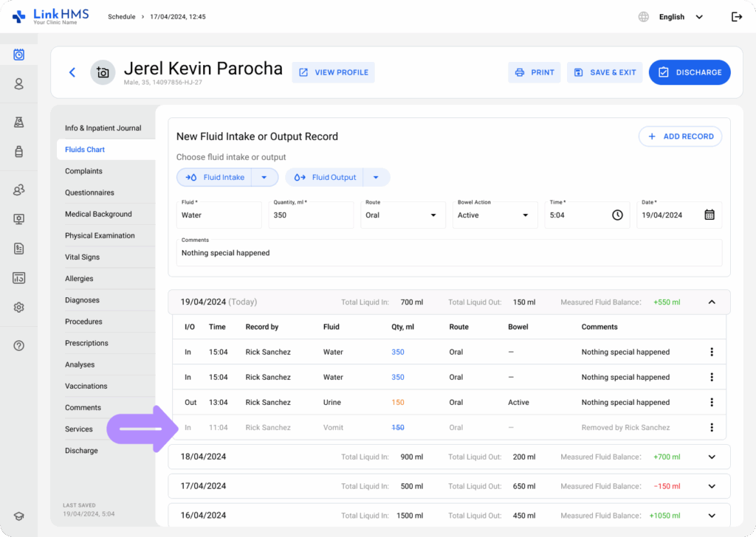Click the patient photo camera icon

click(103, 72)
